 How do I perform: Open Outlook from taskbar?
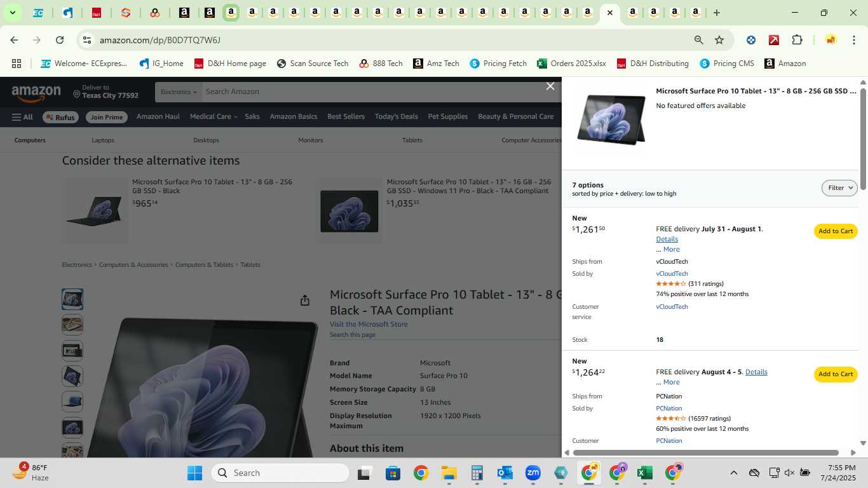click(x=505, y=473)
